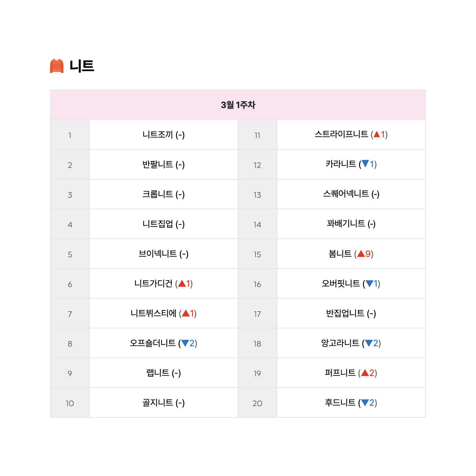Click the red up arrow next to 퍼프니트
This screenshot has width=476, height=476.
point(365,373)
